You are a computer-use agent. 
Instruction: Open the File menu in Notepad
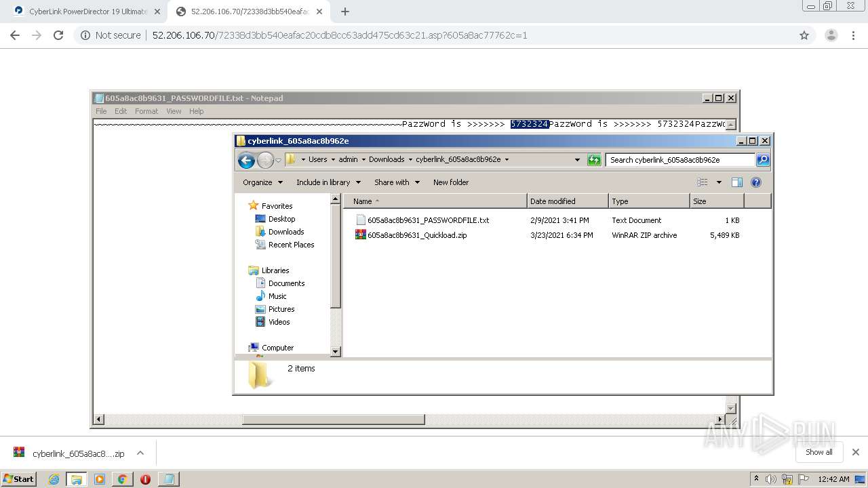point(101,111)
